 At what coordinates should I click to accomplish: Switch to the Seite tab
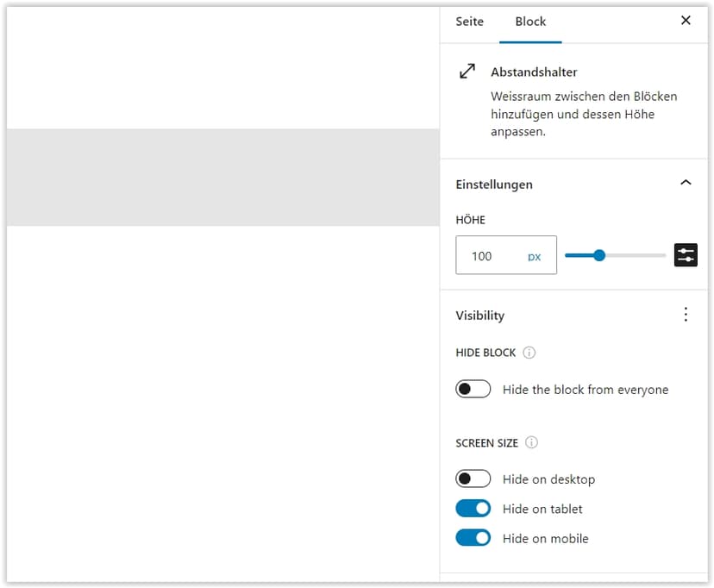[x=469, y=22]
